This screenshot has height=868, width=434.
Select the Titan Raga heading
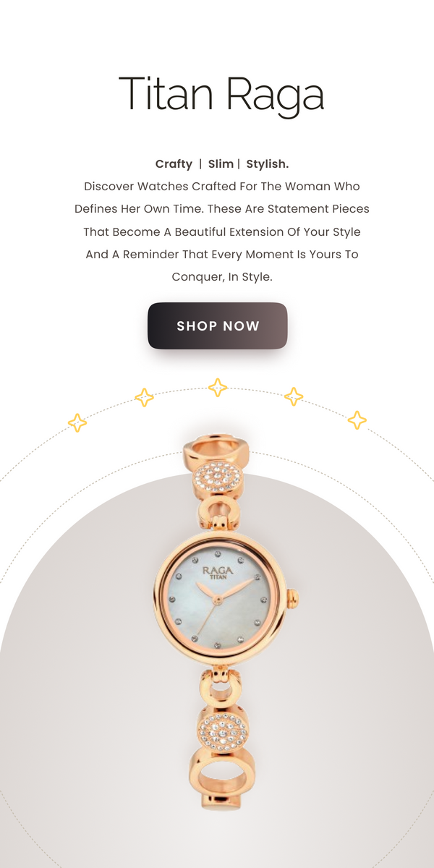click(x=221, y=95)
